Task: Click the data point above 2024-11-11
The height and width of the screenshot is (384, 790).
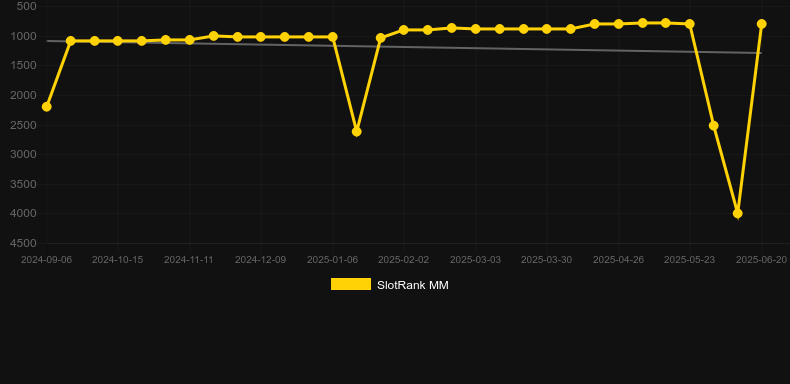Action: click(x=189, y=40)
